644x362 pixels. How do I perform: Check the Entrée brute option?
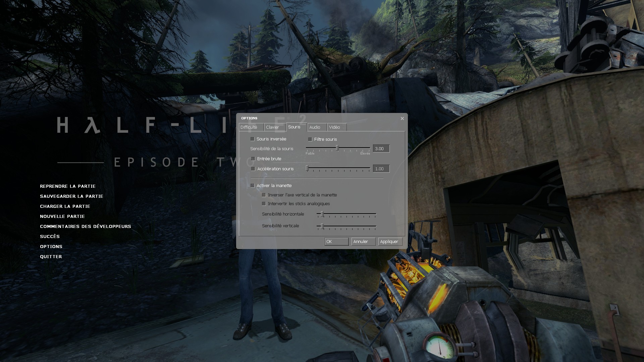[253, 159]
